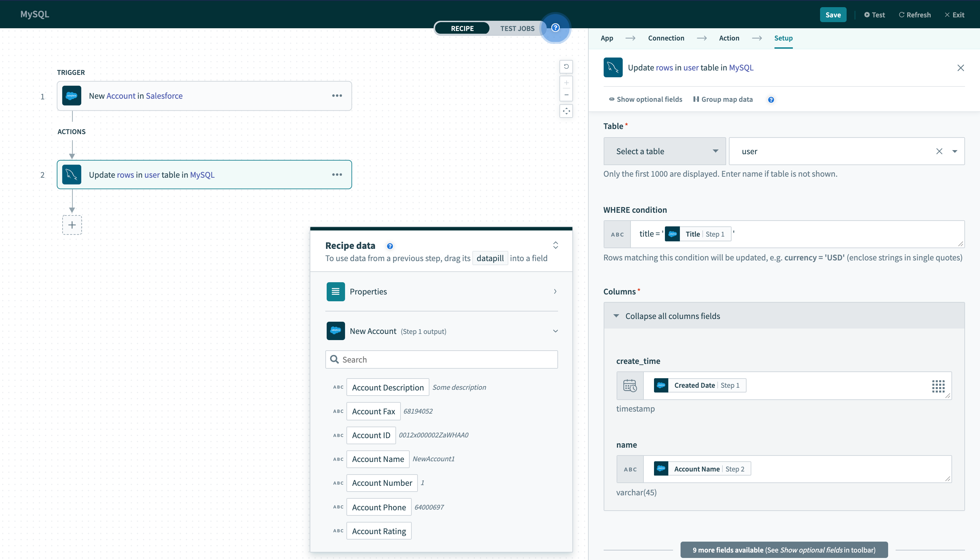The width and height of the screenshot is (980, 560).
Task: Click the MySQL action step icon
Action: tap(72, 174)
